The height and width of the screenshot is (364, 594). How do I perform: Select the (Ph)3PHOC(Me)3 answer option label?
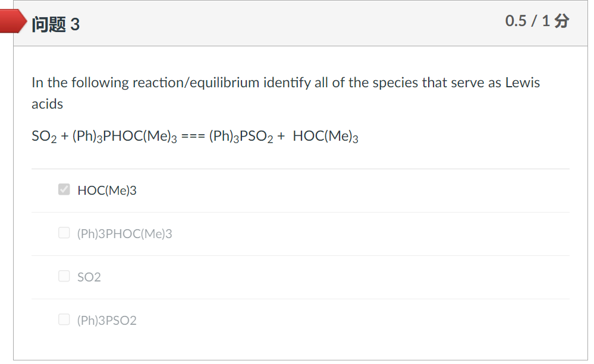(125, 234)
